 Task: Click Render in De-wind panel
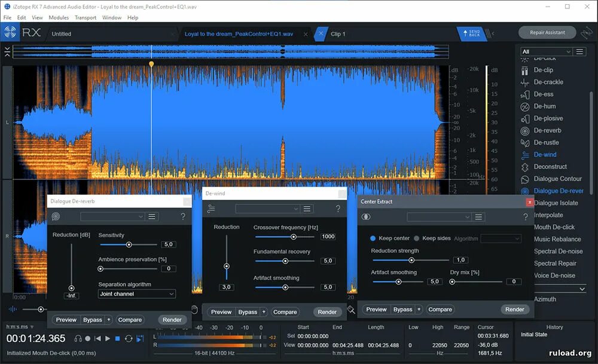327,312
